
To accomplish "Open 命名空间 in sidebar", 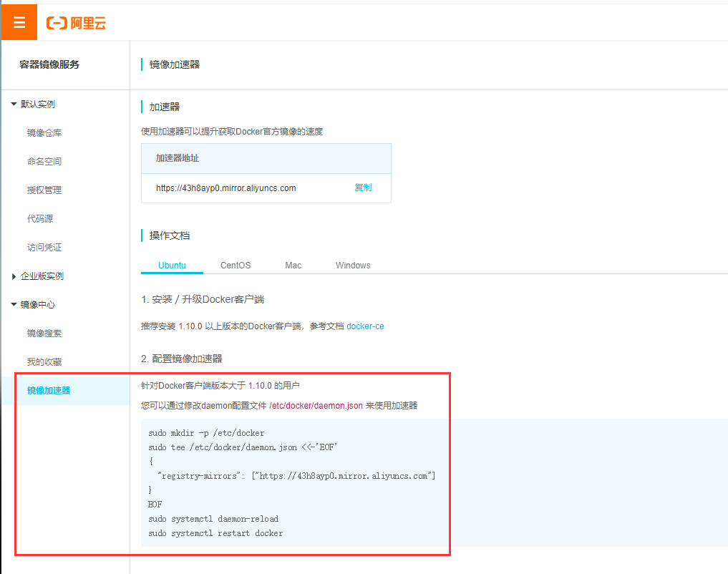I will 44,162.
